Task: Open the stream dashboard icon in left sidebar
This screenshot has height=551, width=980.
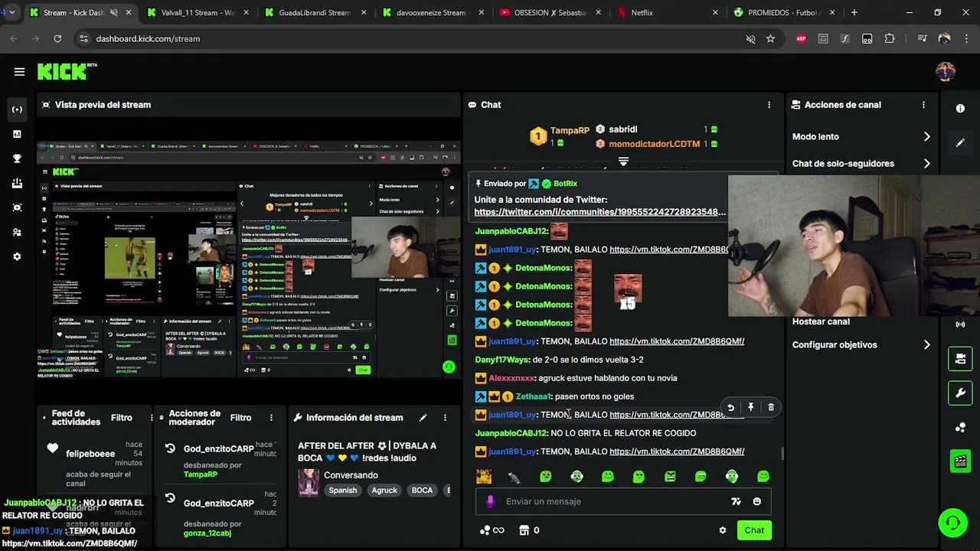Action: coord(17,109)
